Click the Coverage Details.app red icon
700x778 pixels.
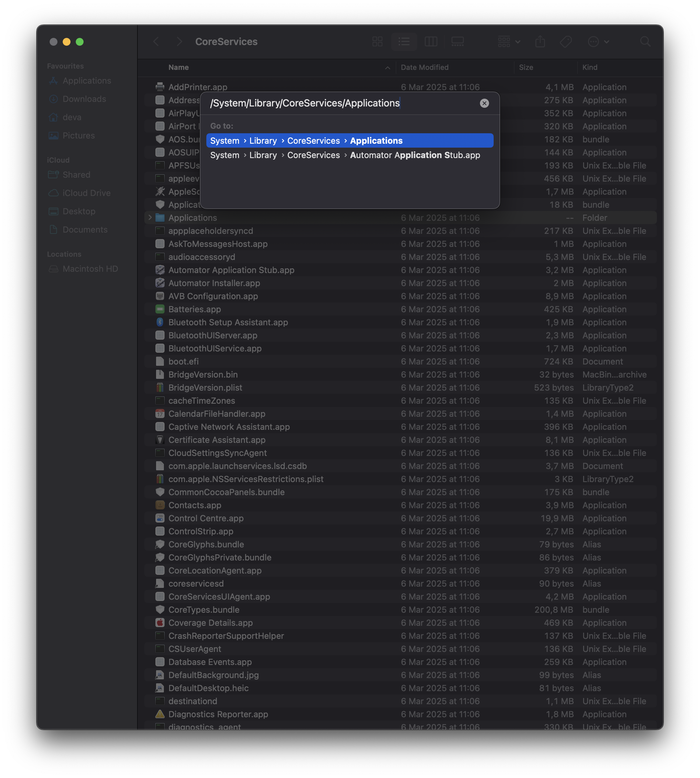pyautogui.click(x=160, y=623)
